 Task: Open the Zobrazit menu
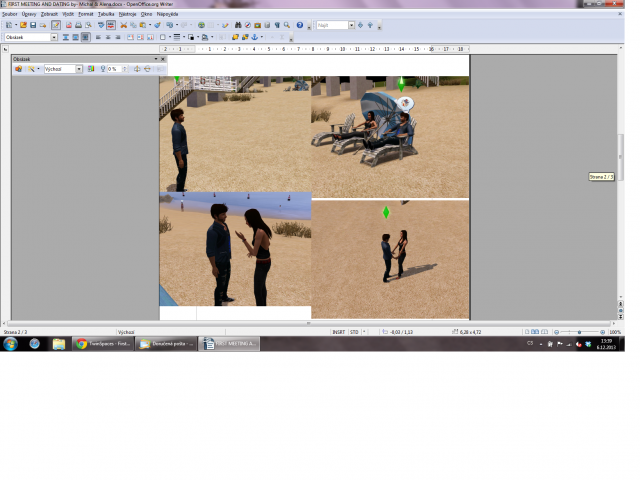(49, 14)
